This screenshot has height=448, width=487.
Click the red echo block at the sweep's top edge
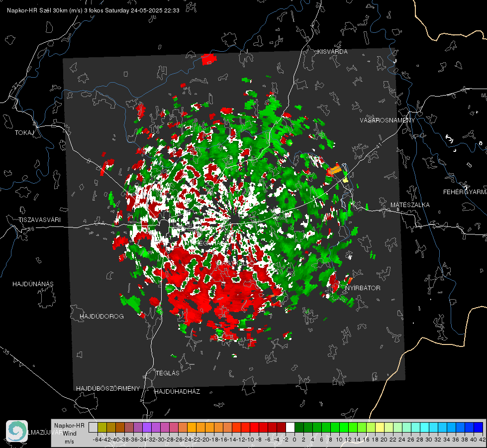[x=208, y=59]
